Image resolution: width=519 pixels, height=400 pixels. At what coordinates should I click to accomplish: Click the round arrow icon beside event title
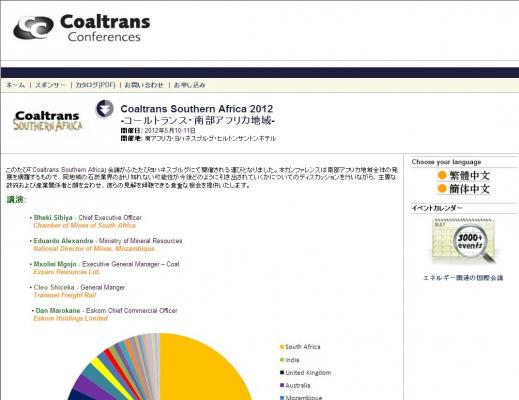[105, 109]
